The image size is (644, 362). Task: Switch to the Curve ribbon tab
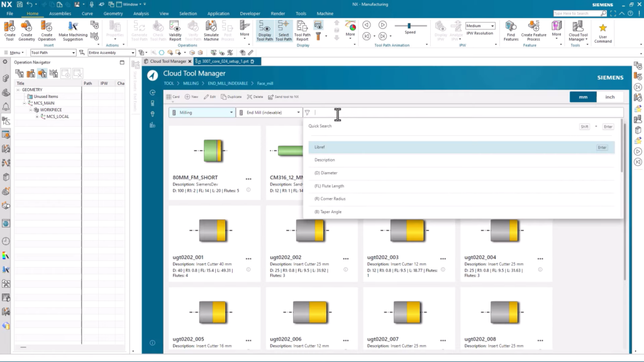pyautogui.click(x=87, y=13)
